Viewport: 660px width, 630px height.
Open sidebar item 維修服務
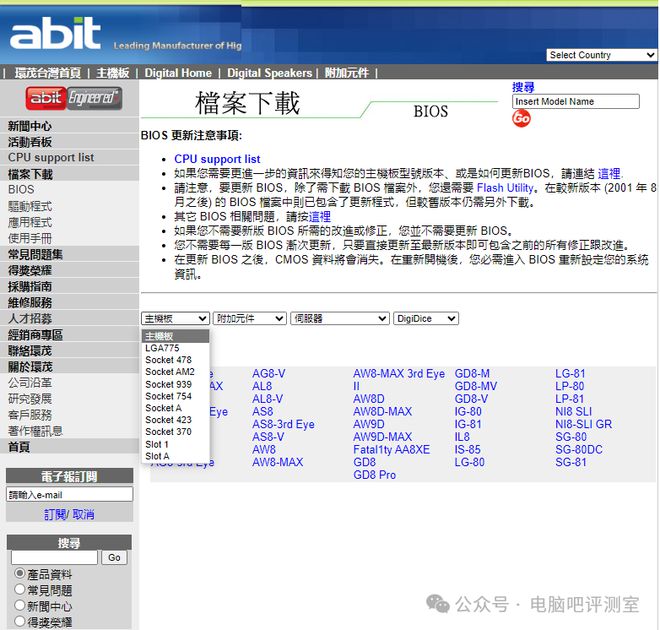[30, 302]
